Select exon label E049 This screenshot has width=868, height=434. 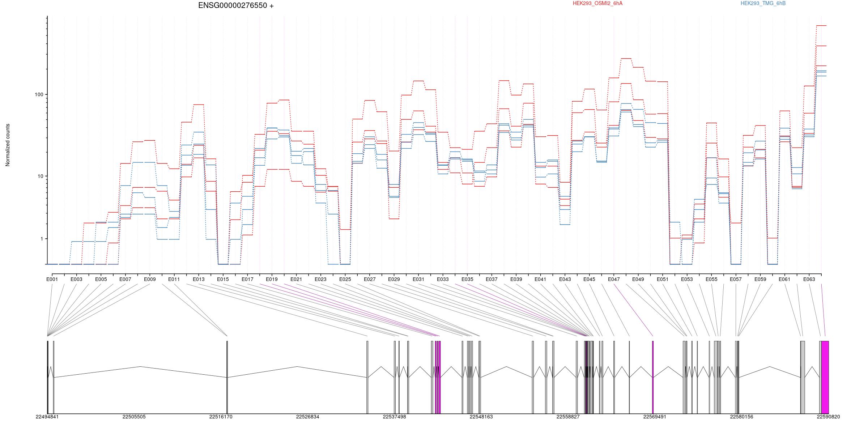[638, 279]
